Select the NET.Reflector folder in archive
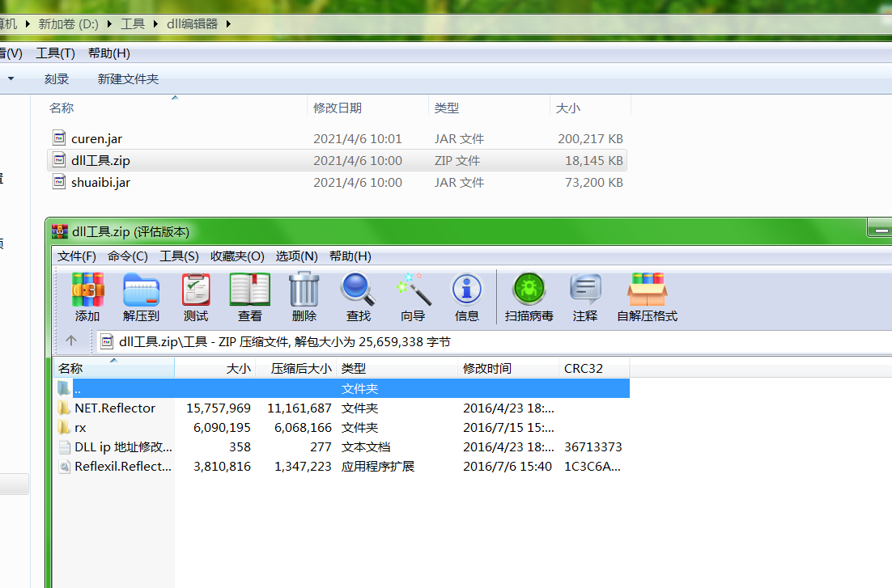This screenshot has height=588, width=892. point(114,408)
